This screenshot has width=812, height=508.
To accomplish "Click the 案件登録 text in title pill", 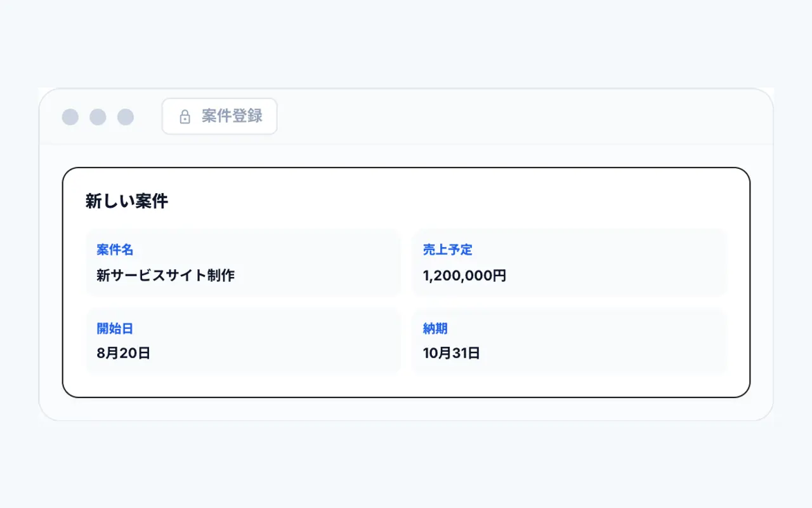I will point(232,116).
